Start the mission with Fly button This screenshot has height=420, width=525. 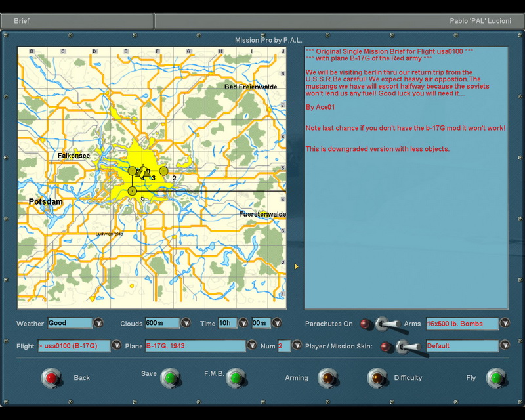click(x=496, y=378)
